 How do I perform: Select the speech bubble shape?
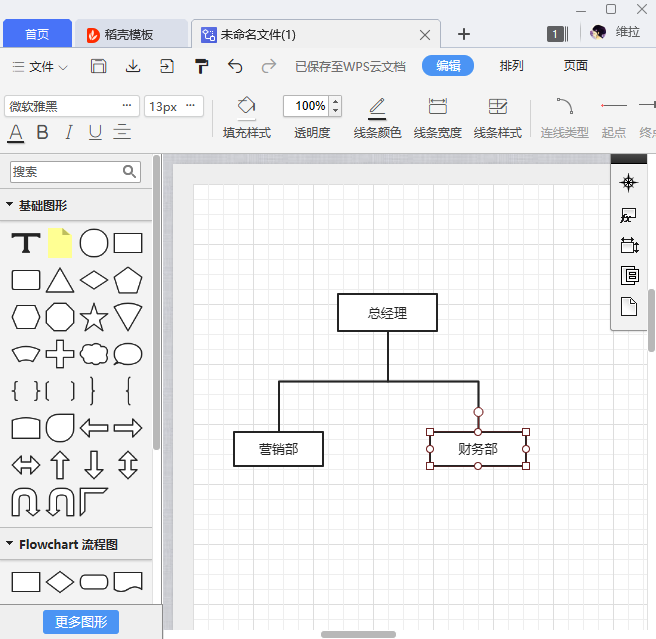pyautogui.click(x=128, y=354)
